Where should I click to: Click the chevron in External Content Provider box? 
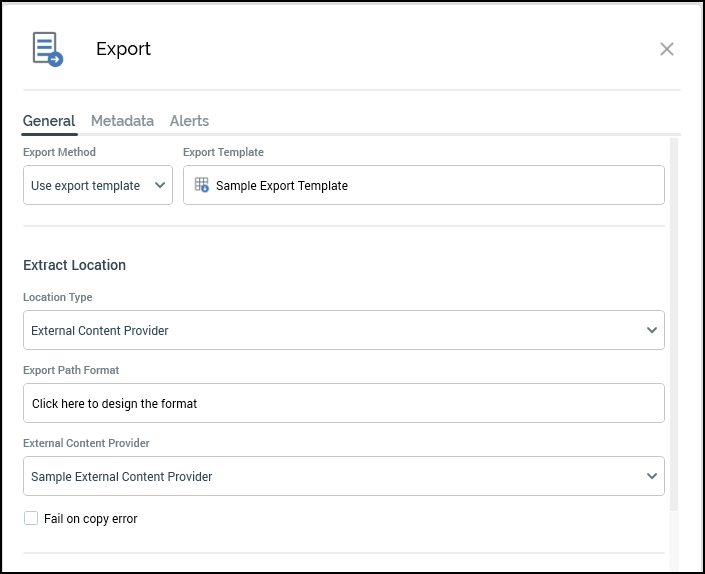click(652, 476)
